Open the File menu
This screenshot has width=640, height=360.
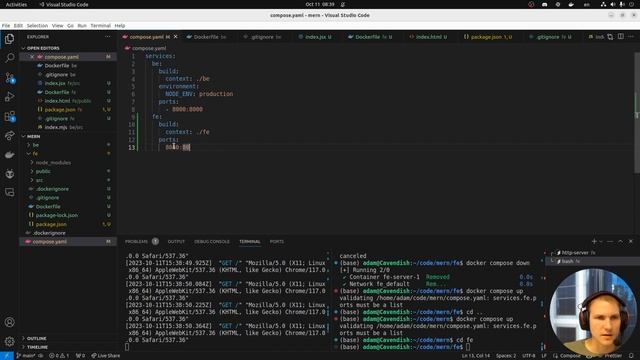(6, 25)
